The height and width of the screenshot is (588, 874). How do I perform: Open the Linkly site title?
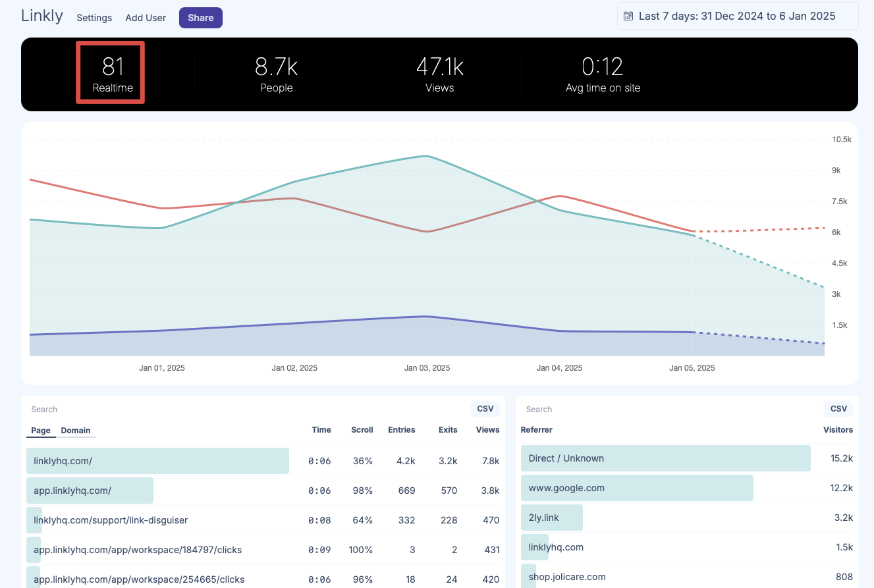42,16
